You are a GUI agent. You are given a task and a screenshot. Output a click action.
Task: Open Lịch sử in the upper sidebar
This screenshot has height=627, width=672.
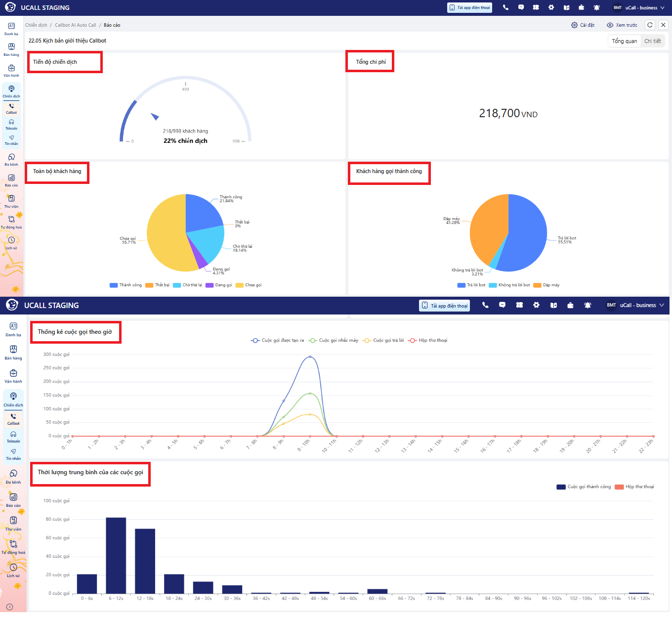click(11, 243)
